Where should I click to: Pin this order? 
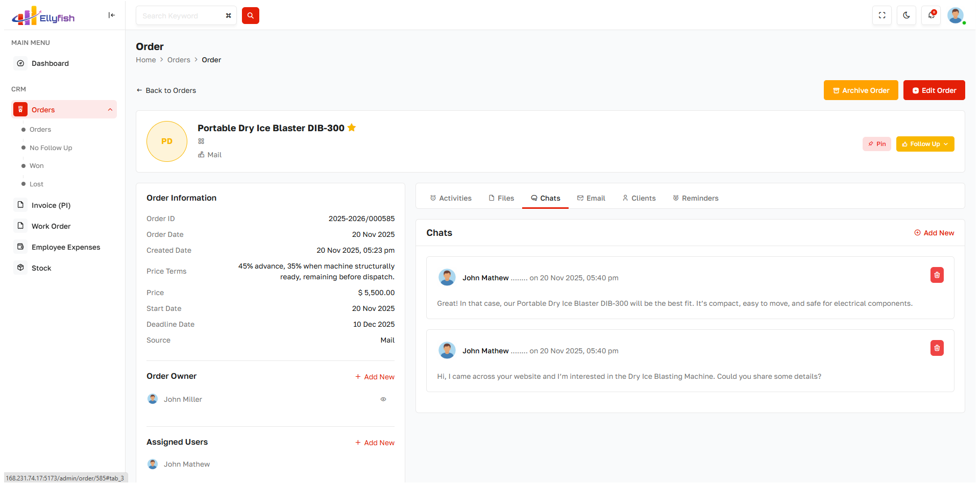(876, 144)
